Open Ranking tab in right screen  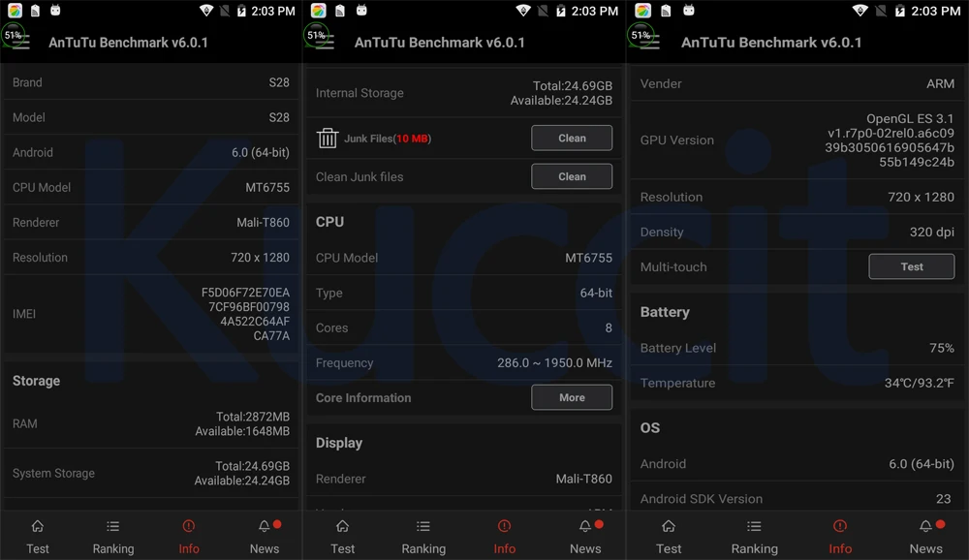pyautogui.click(x=754, y=536)
